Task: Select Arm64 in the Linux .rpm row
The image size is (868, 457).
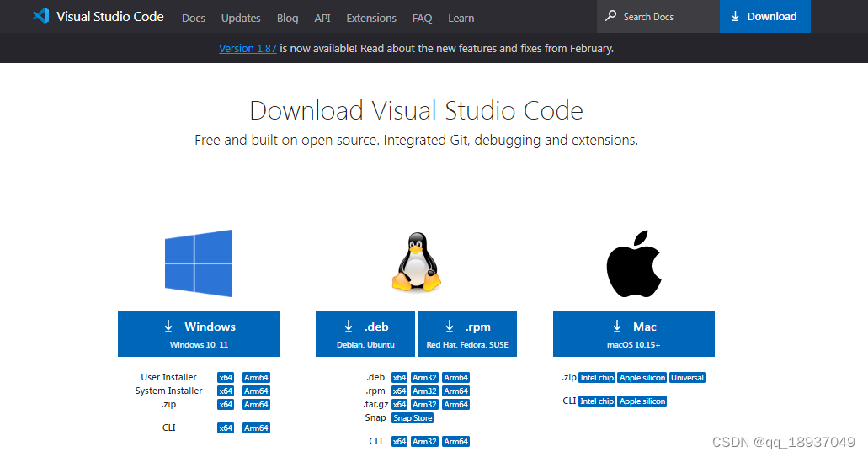Action: click(x=456, y=391)
